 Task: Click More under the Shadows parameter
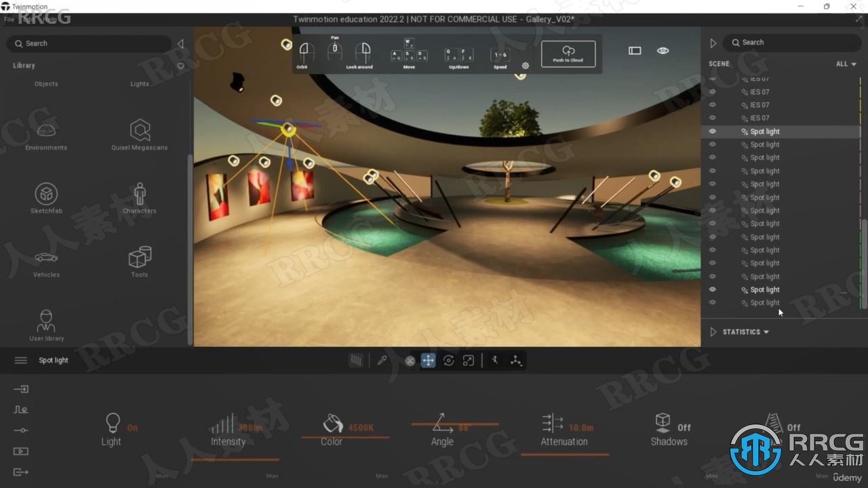(711, 476)
